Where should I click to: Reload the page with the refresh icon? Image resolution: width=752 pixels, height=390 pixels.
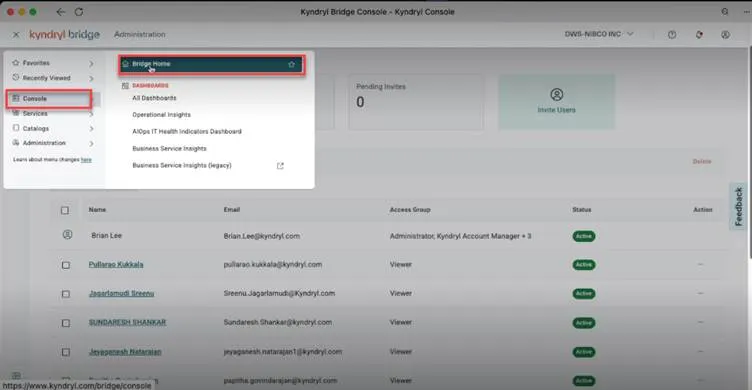tap(79, 12)
